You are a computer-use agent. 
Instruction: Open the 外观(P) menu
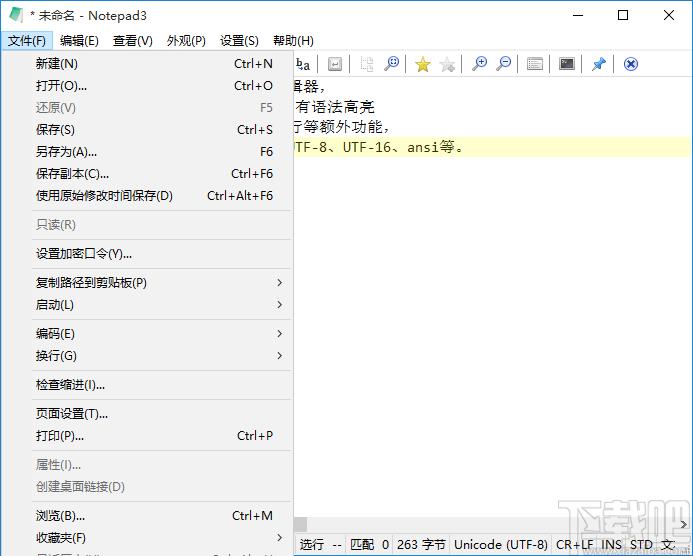click(x=186, y=41)
